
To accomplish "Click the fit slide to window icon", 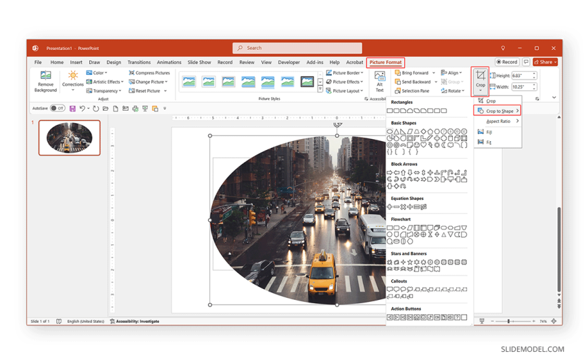I will (554, 321).
